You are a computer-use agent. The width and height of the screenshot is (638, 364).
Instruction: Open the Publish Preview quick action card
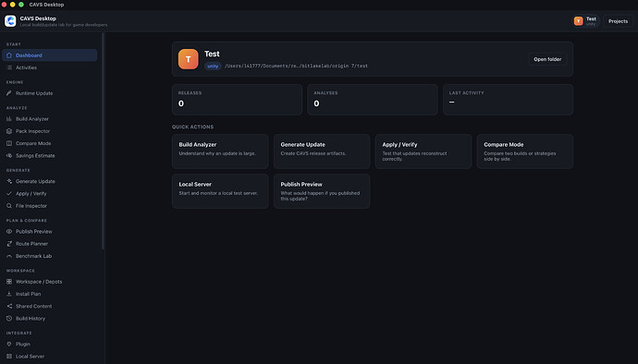pos(322,191)
